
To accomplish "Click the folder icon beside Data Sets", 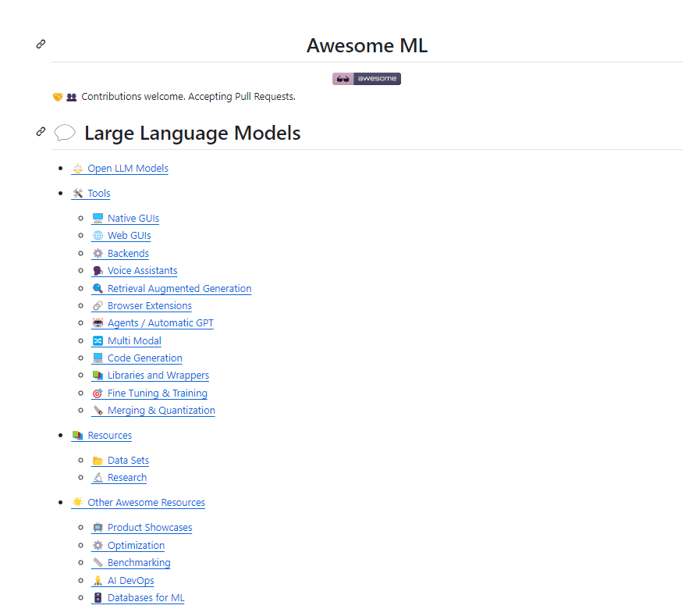I will (97, 460).
